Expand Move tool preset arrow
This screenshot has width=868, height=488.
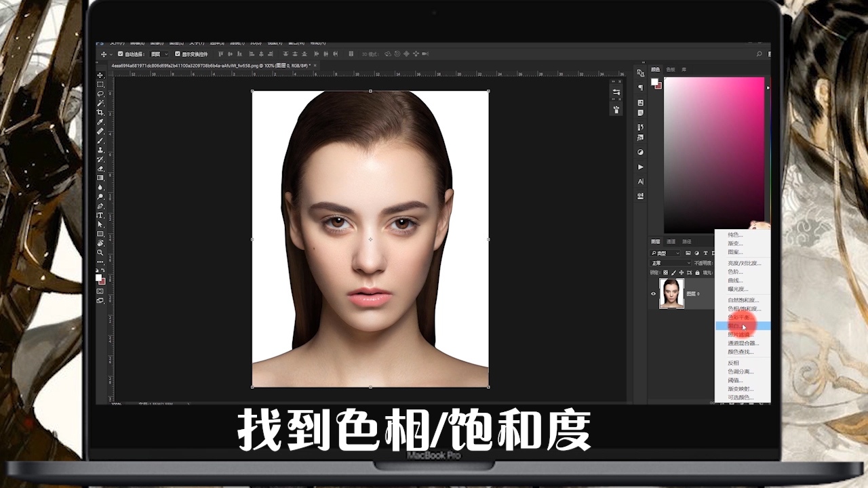pyautogui.click(x=111, y=54)
